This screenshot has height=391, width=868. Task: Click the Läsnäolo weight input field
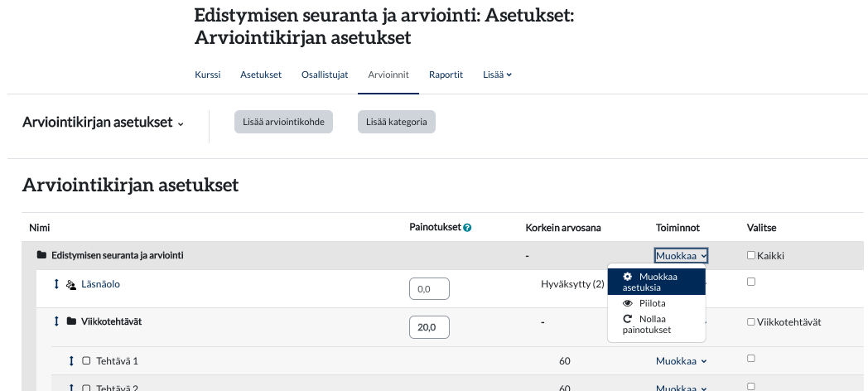coord(429,289)
